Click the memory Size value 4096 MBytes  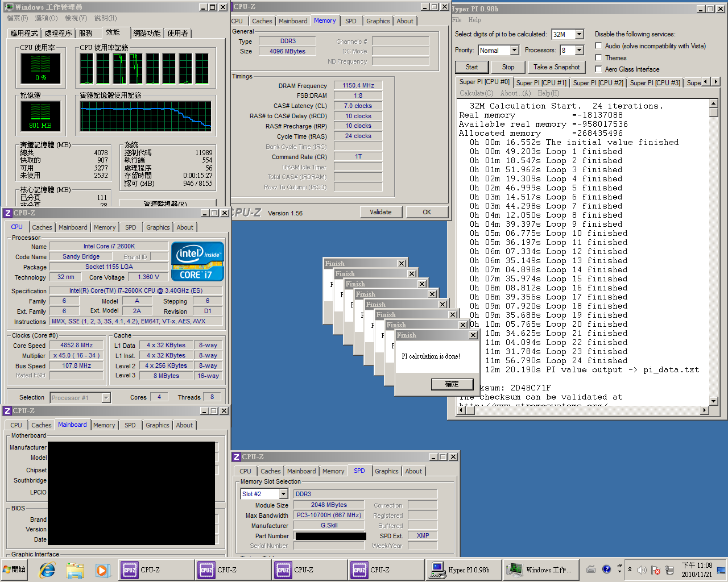287,51
